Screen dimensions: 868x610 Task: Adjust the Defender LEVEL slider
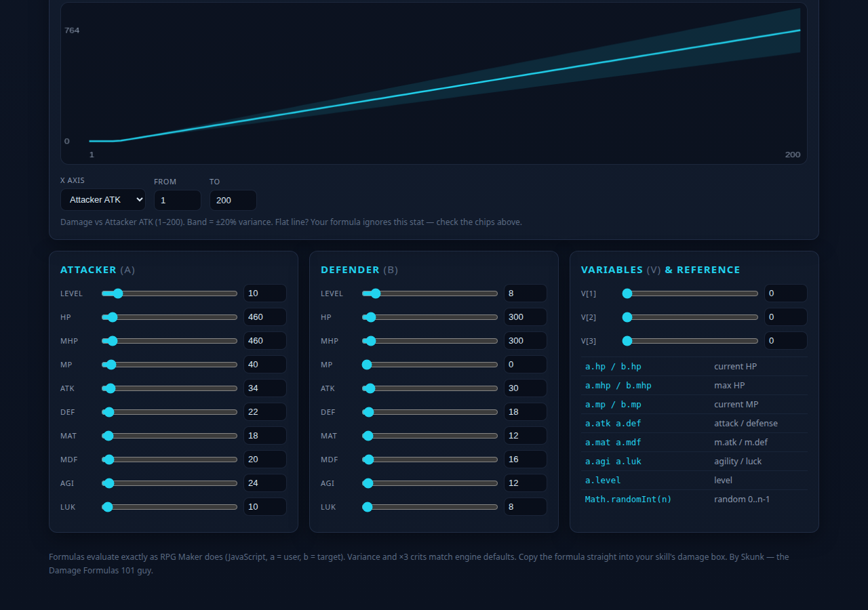tap(430, 293)
